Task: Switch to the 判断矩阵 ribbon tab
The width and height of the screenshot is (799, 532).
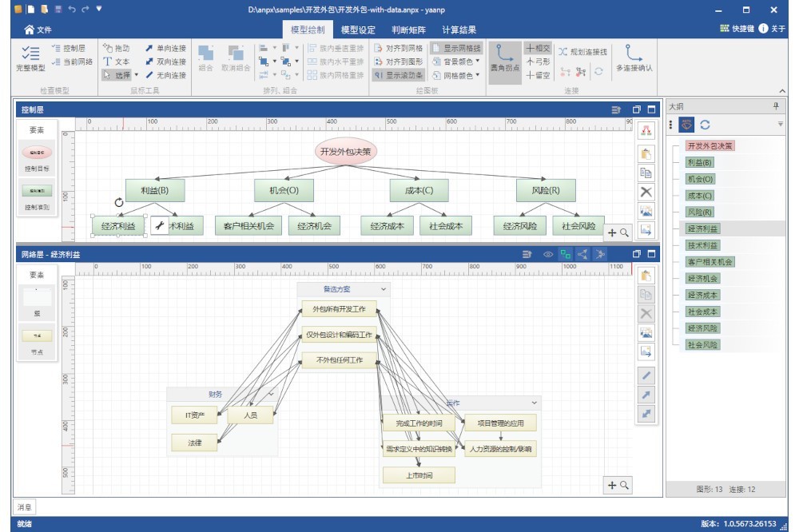Action: tap(408, 30)
